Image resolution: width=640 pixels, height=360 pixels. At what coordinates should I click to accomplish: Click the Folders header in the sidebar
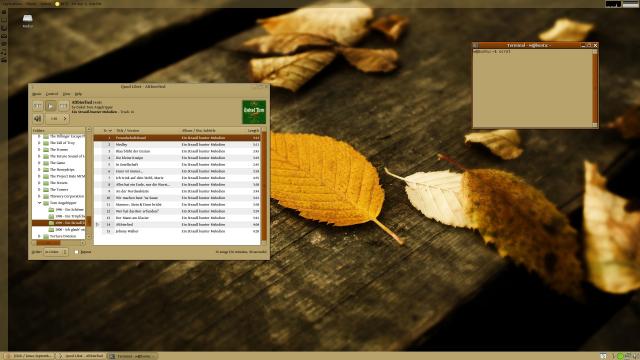click(58, 131)
